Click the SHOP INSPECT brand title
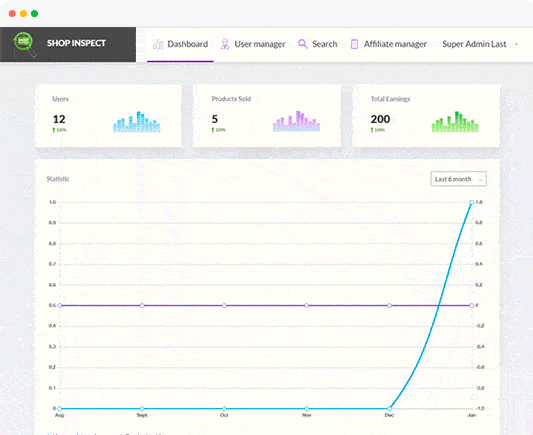533x435 pixels. (76, 43)
